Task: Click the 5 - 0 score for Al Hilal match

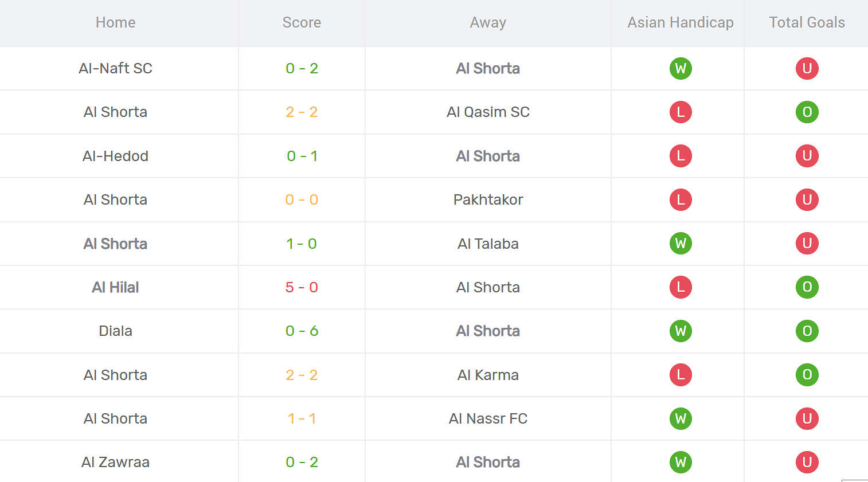Action: (302, 287)
